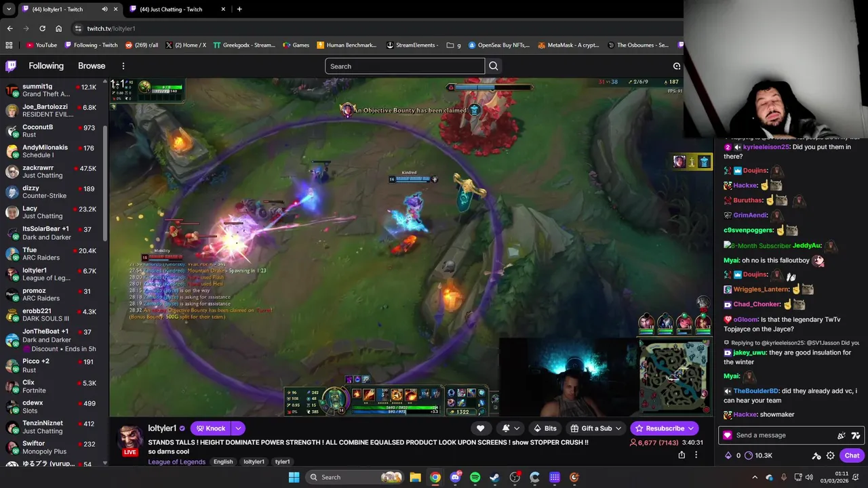Click the Knock button
The height and width of the screenshot is (488, 868).
211,428
